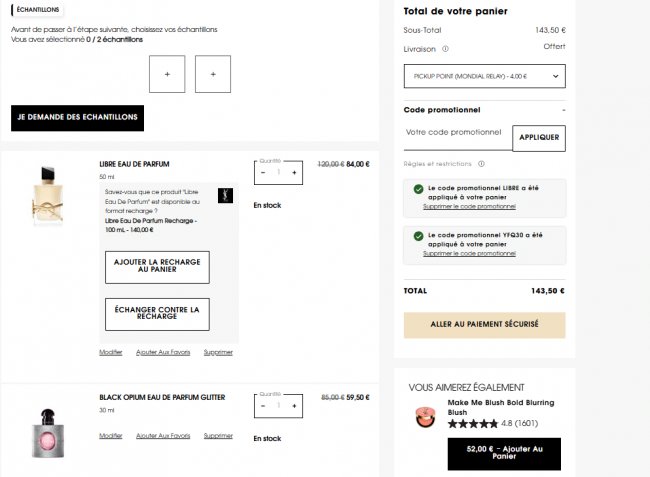650x477 pixels.
Task: Increase Black Opium Glitter quantity
Action: point(294,406)
